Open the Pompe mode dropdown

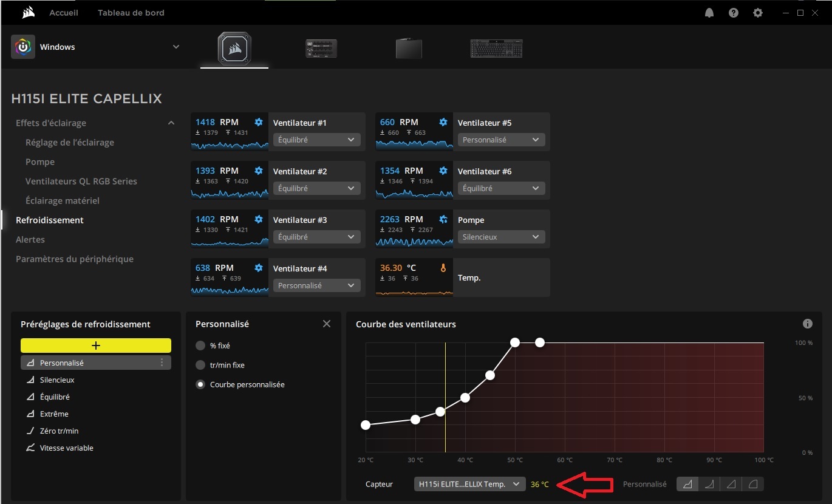point(502,237)
